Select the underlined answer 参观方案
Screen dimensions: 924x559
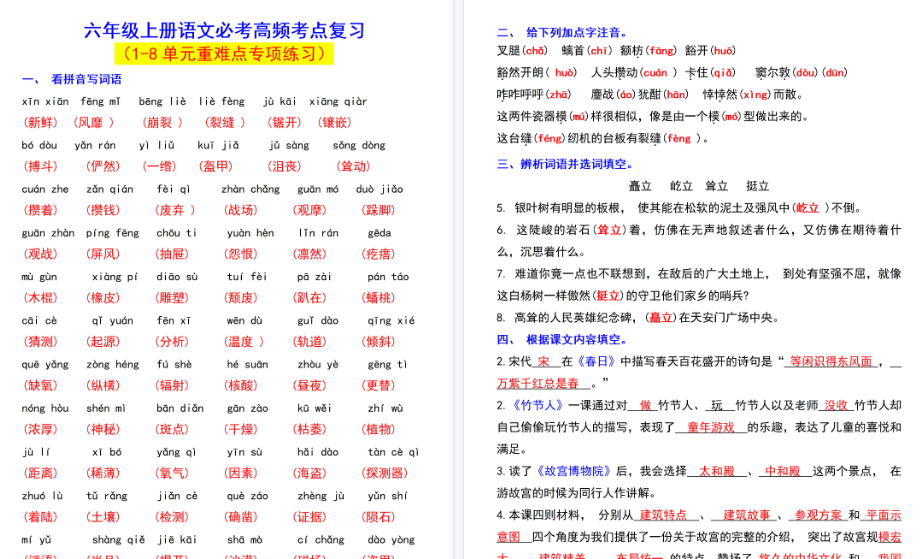coord(818,515)
